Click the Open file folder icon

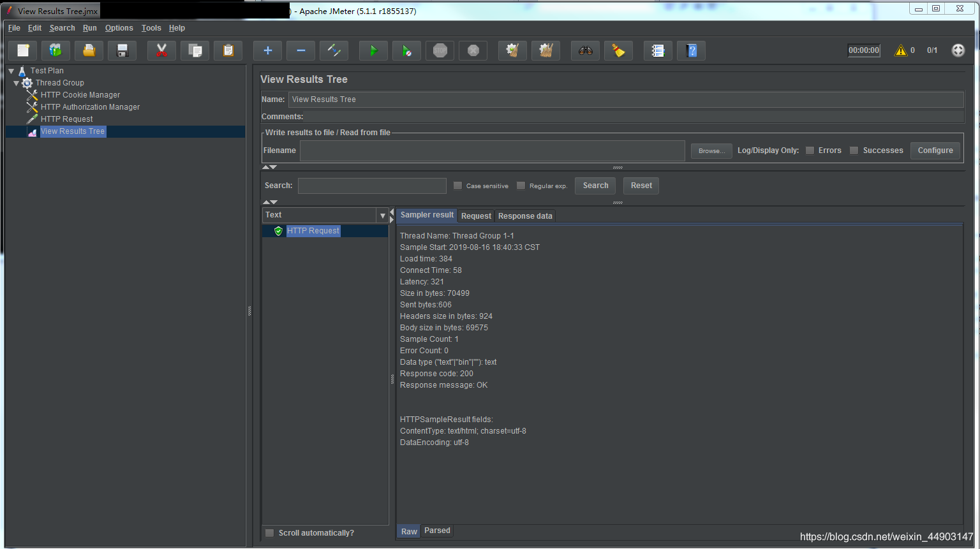pos(89,50)
